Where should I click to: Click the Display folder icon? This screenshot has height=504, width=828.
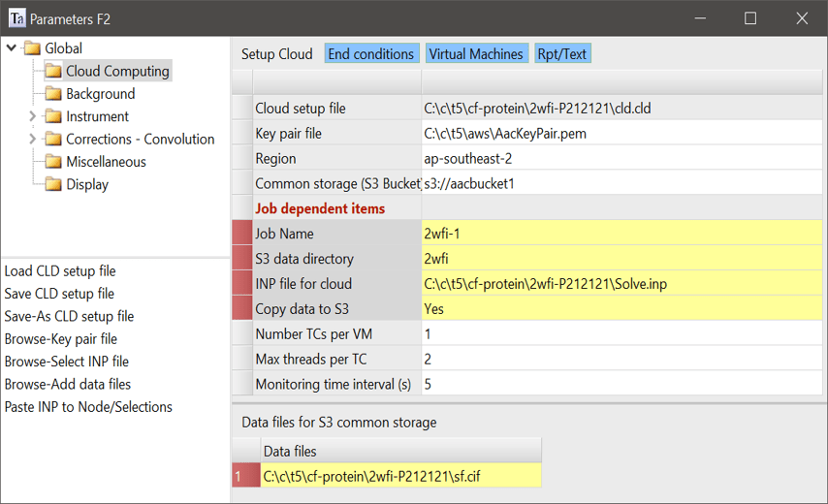click(x=52, y=184)
